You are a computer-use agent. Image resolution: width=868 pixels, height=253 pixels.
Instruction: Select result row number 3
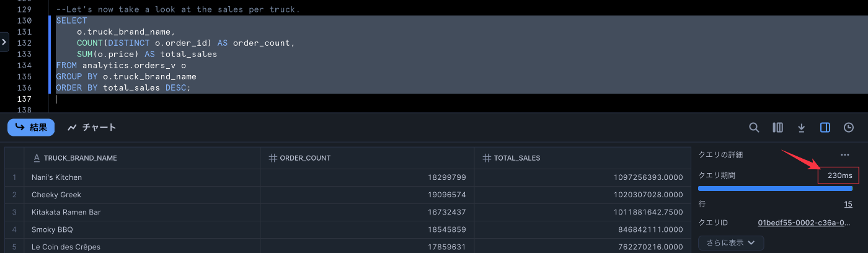pos(14,212)
